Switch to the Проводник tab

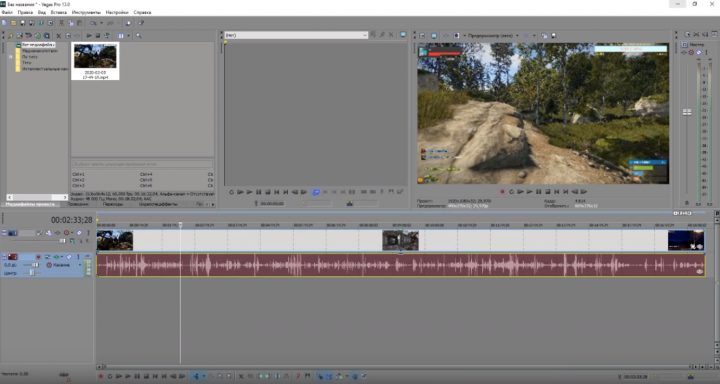click(x=78, y=204)
